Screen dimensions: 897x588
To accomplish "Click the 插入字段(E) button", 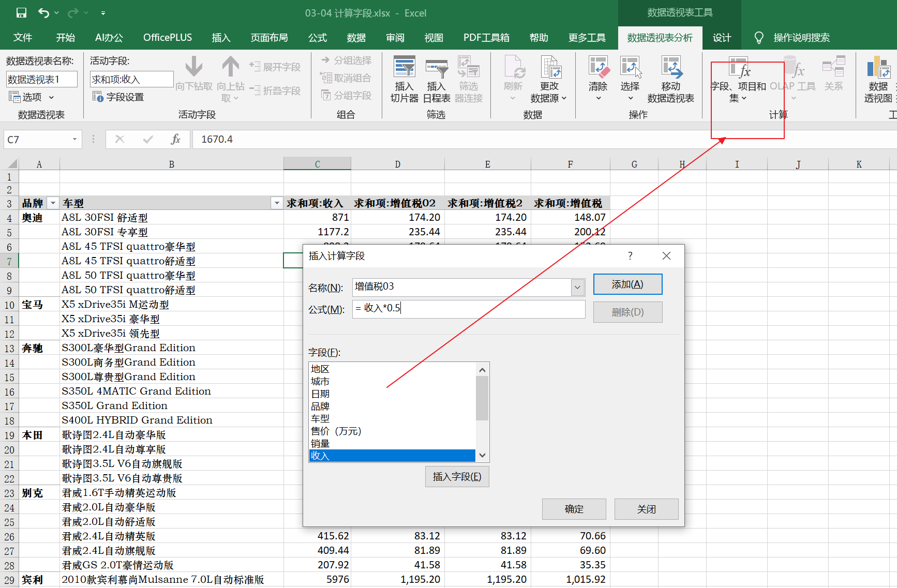I will tap(457, 476).
